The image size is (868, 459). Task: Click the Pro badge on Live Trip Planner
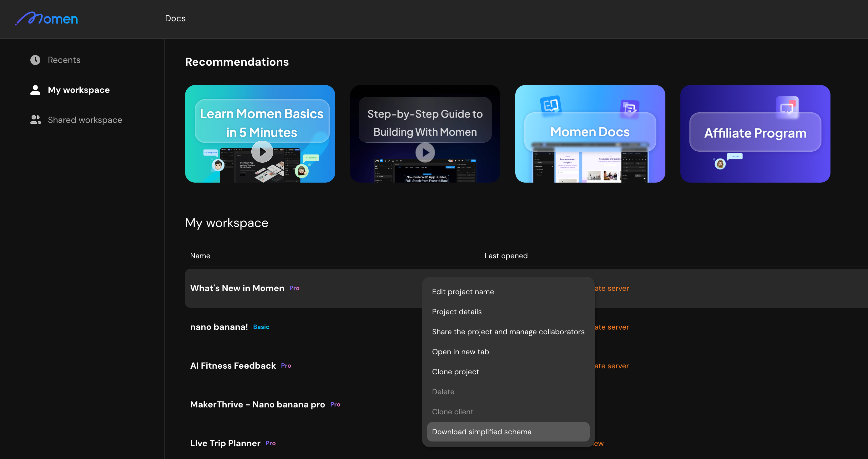pyautogui.click(x=270, y=443)
